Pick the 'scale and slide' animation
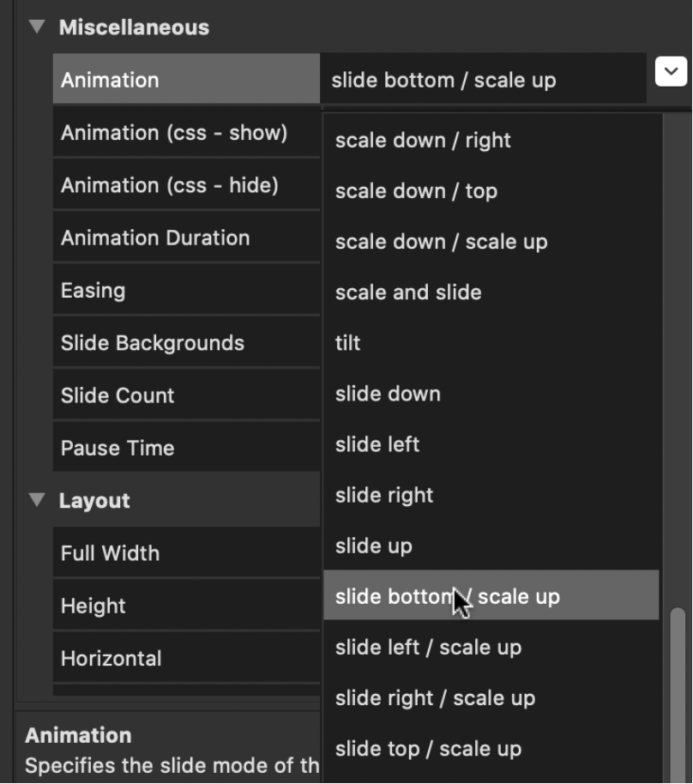Screen dimensions: 693x784 tap(491, 292)
